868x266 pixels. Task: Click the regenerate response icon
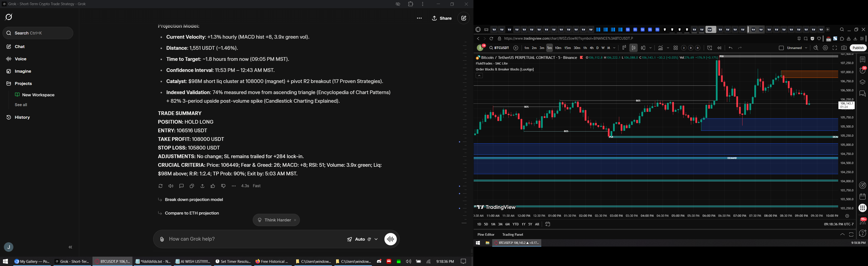click(160, 186)
